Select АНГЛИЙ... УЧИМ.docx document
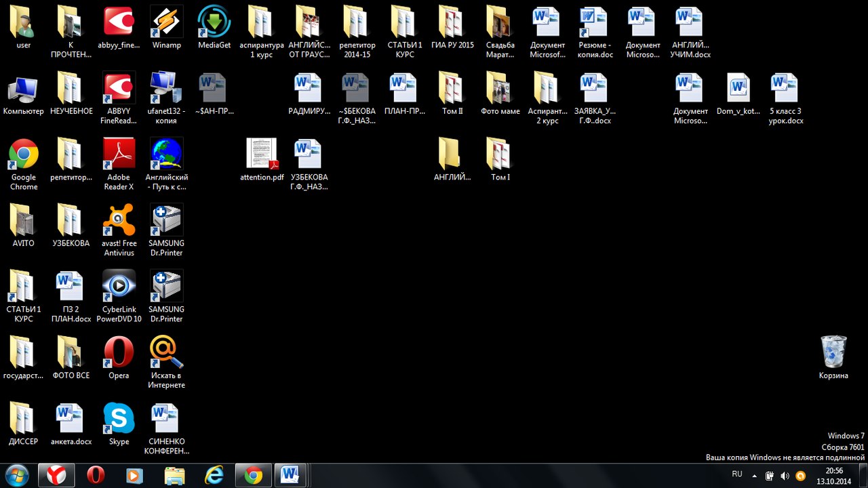This screenshot has width=868, height=488. (691, 31)
